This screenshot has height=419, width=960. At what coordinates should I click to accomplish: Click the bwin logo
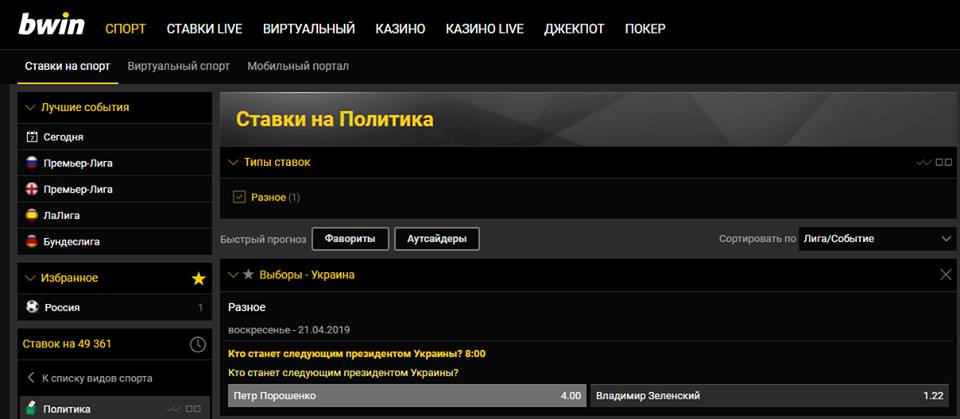point(51,26)
